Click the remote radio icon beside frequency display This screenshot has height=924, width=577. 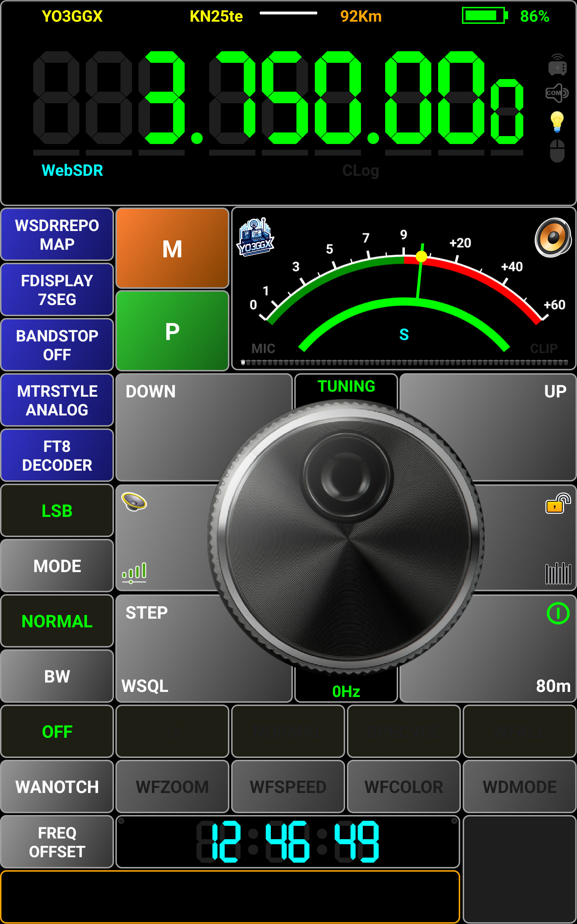pyautogui.click(x=557, y=65)
